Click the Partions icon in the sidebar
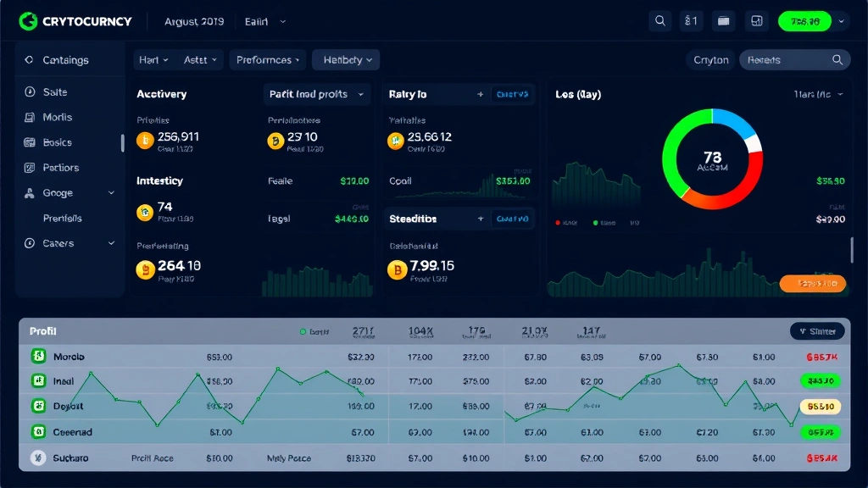 pyautogui.click(x=31, y=167)
